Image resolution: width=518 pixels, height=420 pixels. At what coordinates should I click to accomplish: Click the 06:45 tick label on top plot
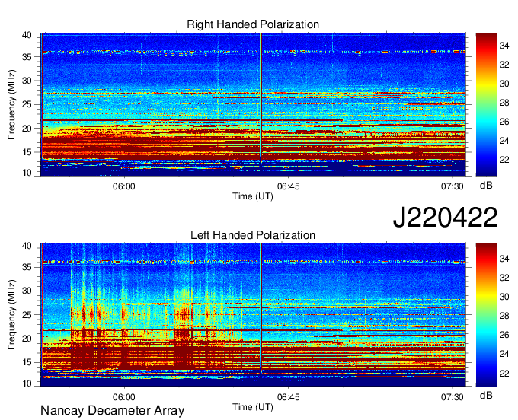point(289,186)
